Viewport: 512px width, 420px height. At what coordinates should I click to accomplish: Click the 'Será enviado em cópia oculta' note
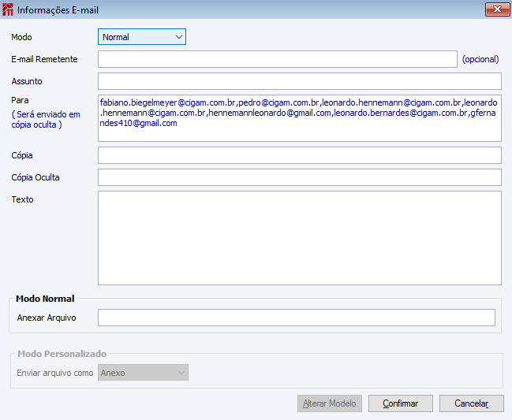pos(46,119)
